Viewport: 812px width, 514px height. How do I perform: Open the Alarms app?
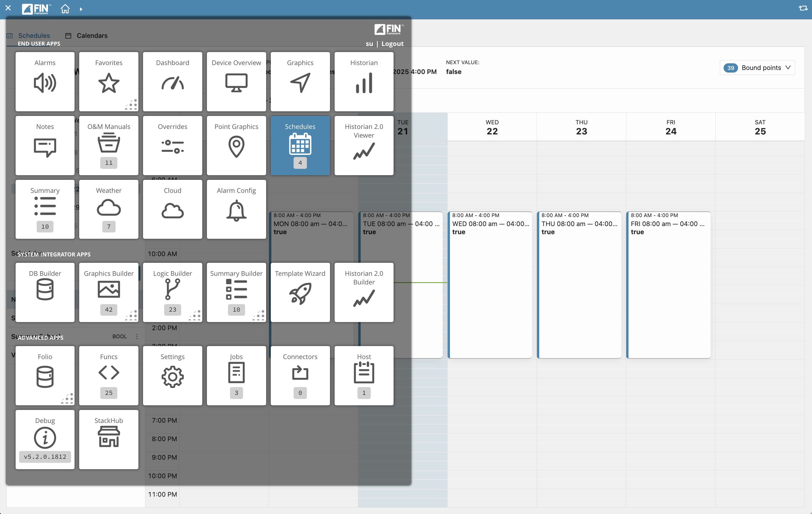pos(45,82)
